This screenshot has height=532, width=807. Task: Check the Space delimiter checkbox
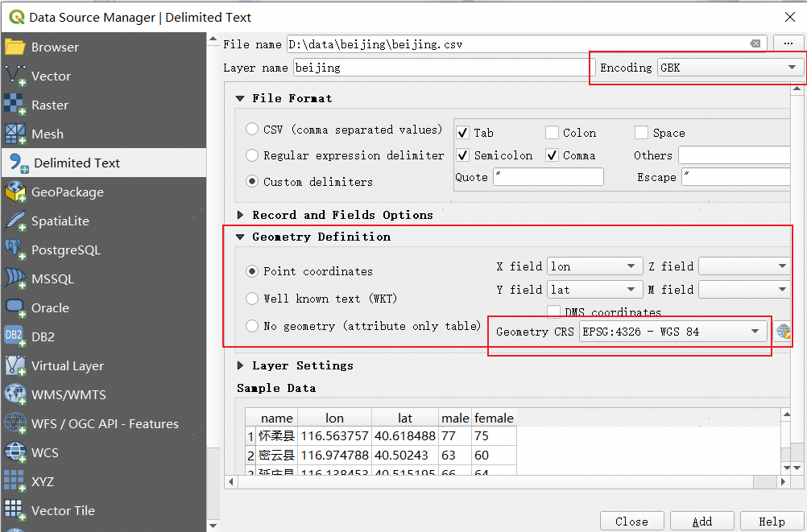(x=640, y=132)
